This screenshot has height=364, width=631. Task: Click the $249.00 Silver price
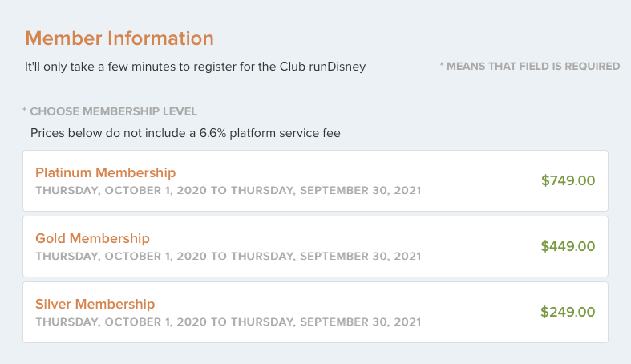[568, 312]
